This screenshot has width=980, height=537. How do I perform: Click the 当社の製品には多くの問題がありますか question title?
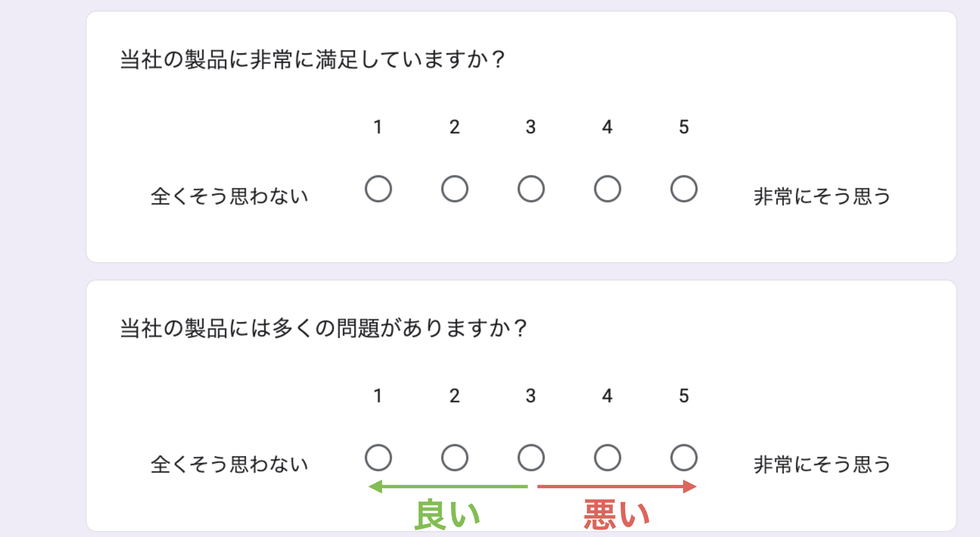(x=323, y=328)
